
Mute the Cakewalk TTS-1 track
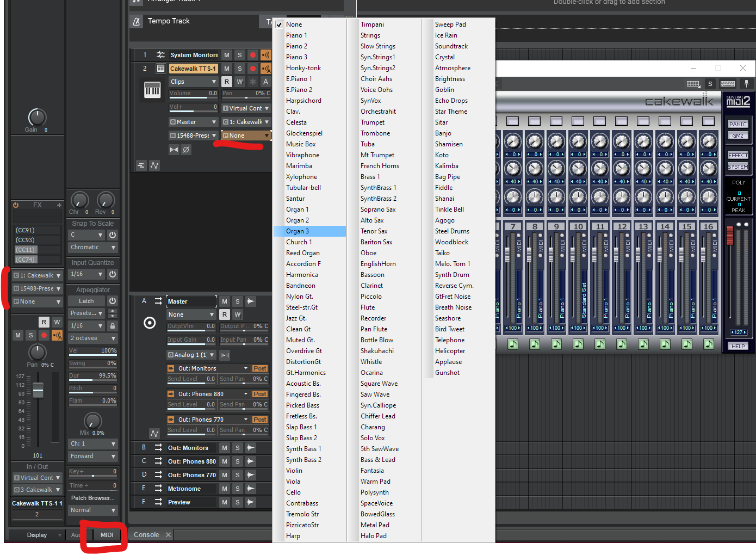click(x=227, y=69)
